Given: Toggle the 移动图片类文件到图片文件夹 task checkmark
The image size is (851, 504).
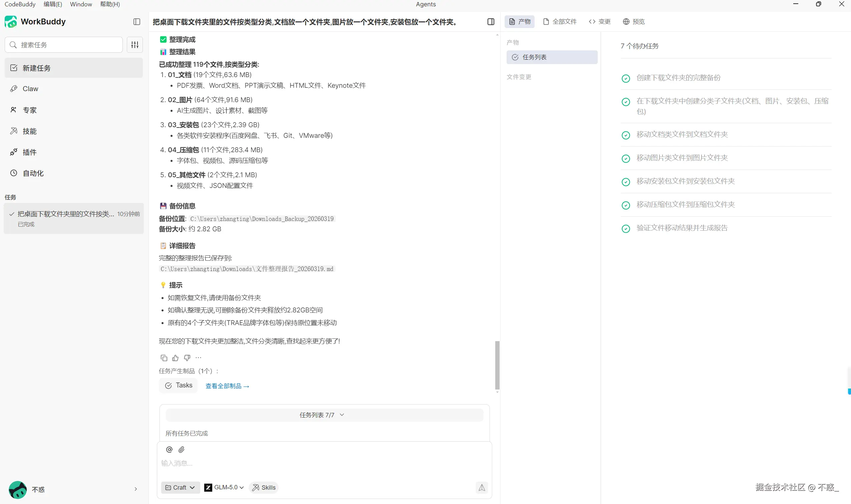Looking at the screenshot, I should click(x=625, y=159).
